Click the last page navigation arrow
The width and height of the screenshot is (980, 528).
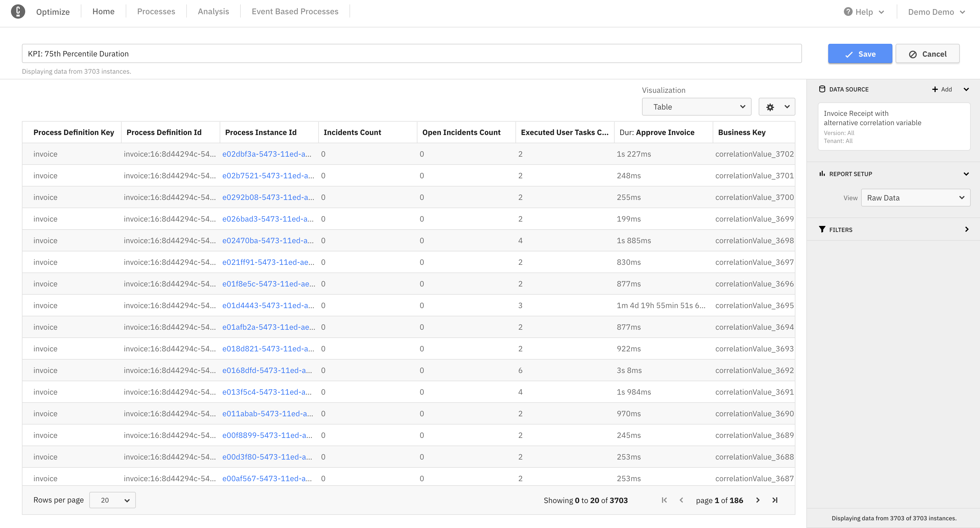[775, 500]
